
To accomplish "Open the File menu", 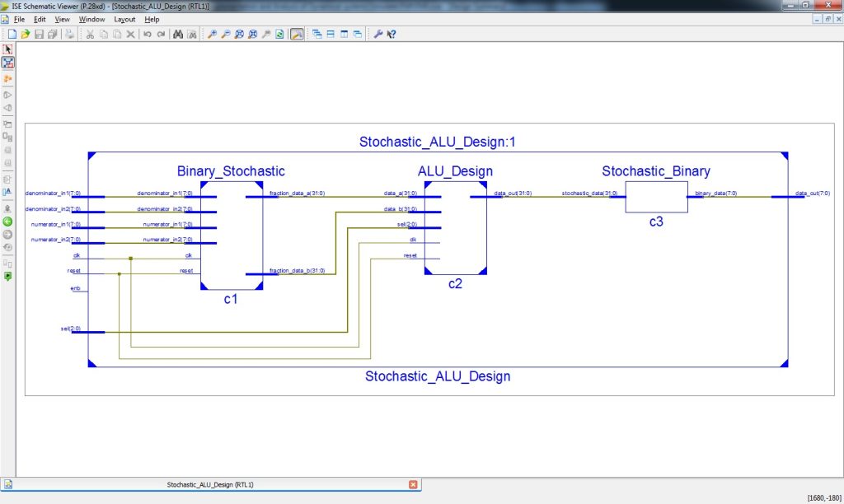I will tap(19, 19).
